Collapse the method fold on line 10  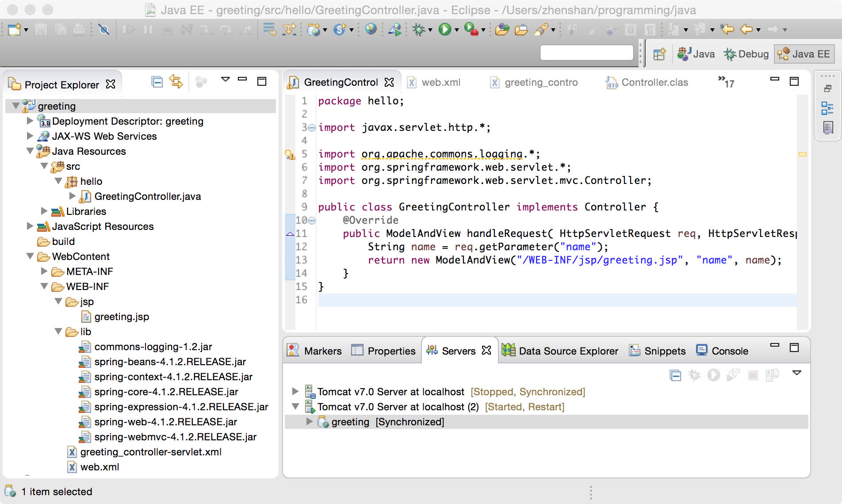[312, 220]
